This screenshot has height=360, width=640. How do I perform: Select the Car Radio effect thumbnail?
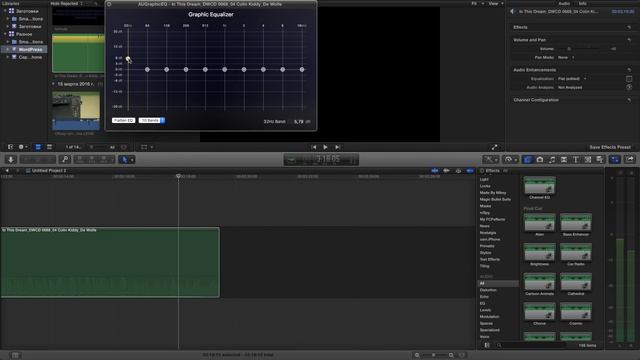tap(576, 252)
